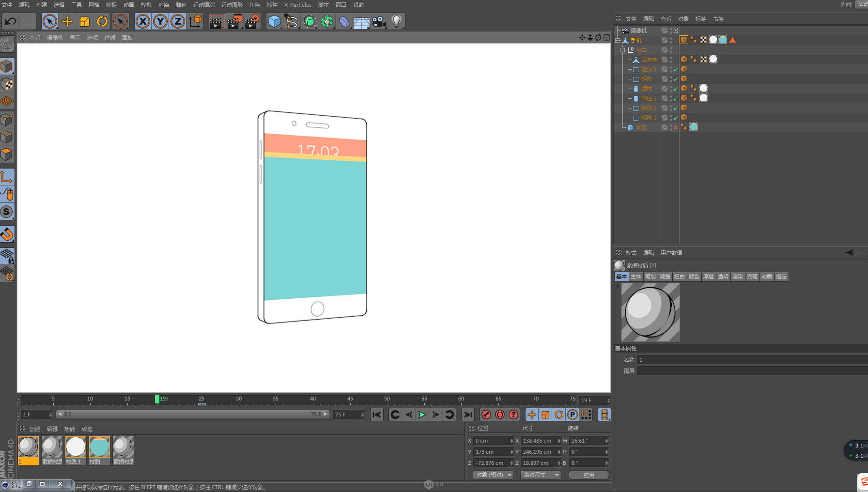This screenshot has width=868, height=492.
Task: Collapse the 手机 object tree node
Action: pyautogui.click(x=618, y=40)
